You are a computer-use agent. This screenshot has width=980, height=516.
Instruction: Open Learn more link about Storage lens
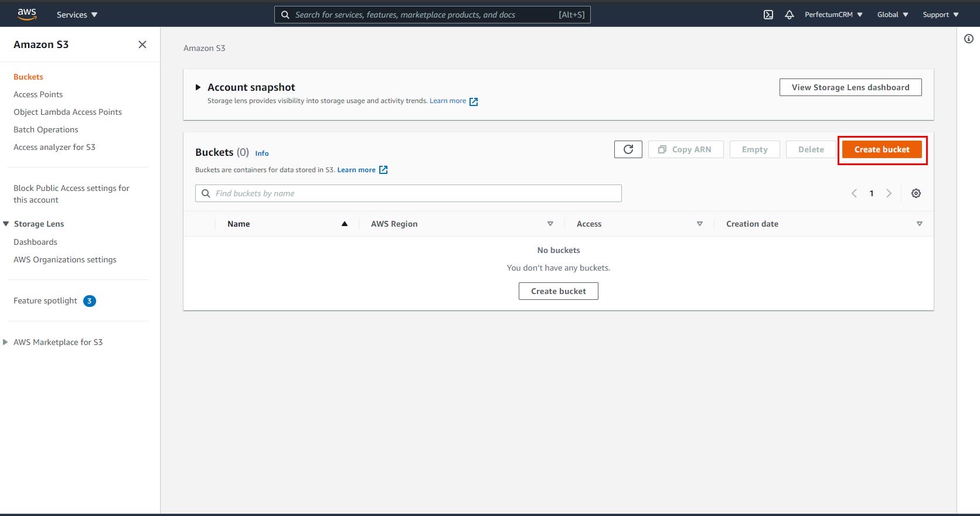click(448, 101)
